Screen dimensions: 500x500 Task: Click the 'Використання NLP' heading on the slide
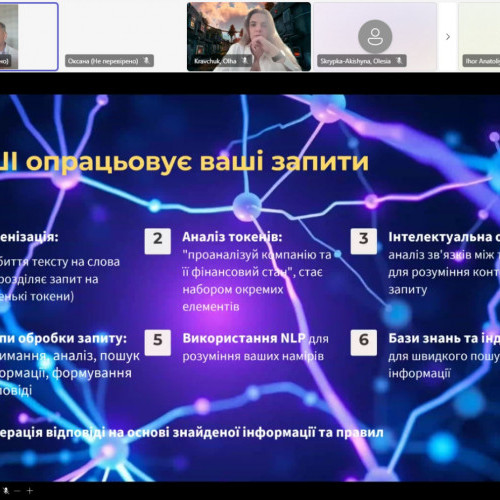[x=244, y=338]
